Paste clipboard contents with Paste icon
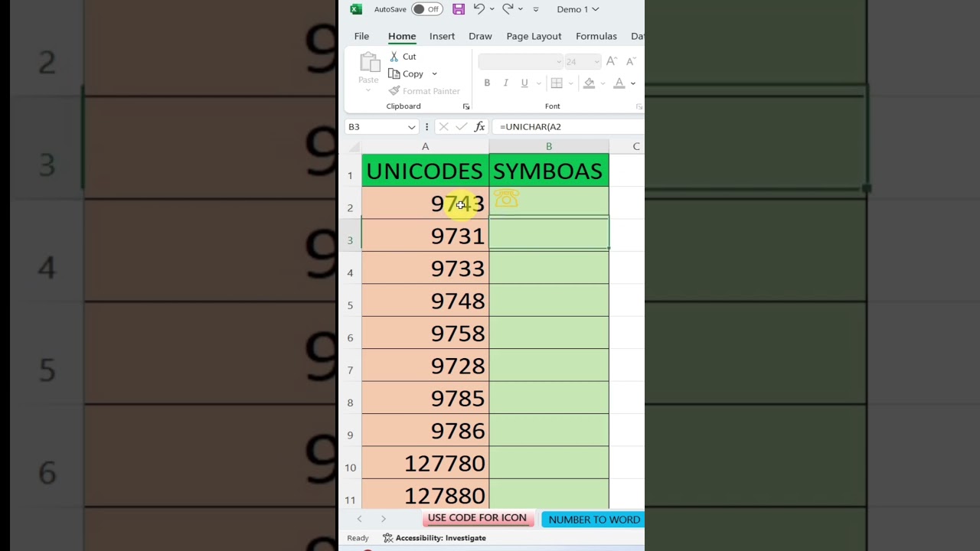This screenshot has height=551, width=980. 368,63
